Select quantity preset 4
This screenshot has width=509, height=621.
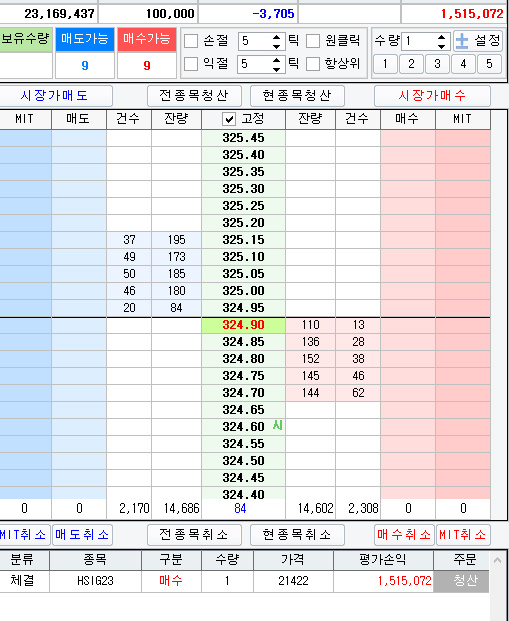point(463,64)
